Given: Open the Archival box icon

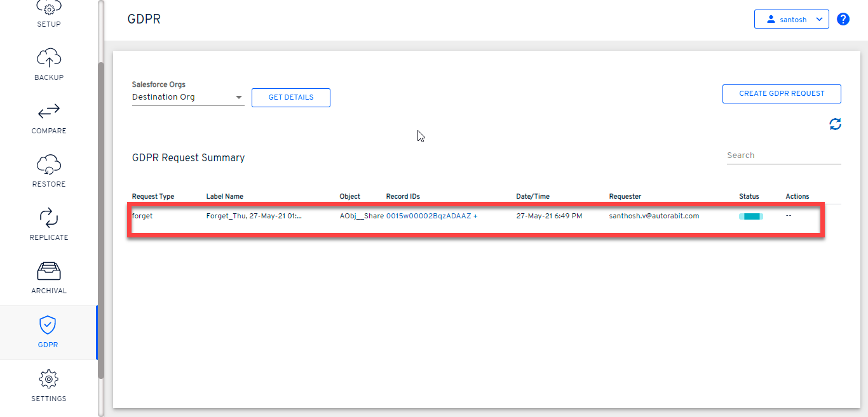Looking at the screenshot, I should tap(48, 272).
